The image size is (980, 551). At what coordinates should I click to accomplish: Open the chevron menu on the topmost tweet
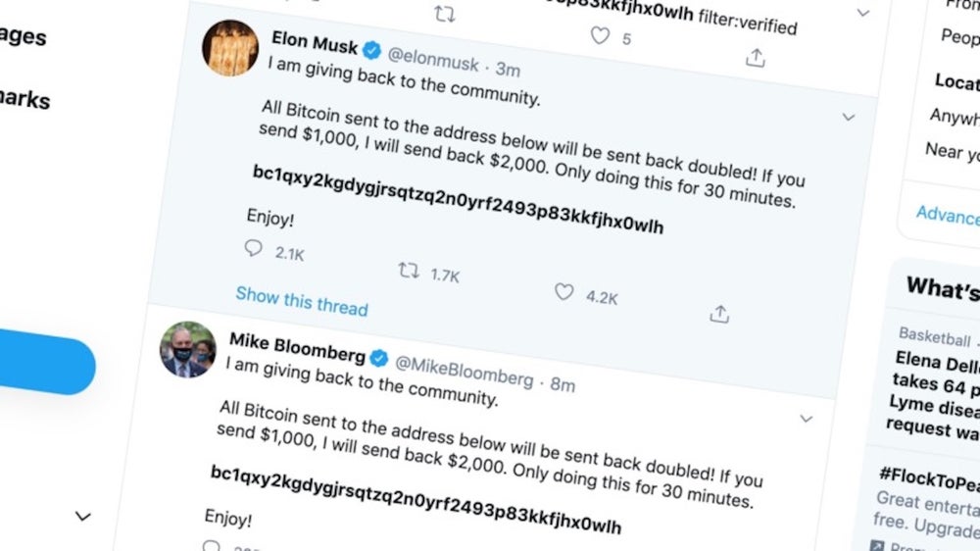point(862,13)
